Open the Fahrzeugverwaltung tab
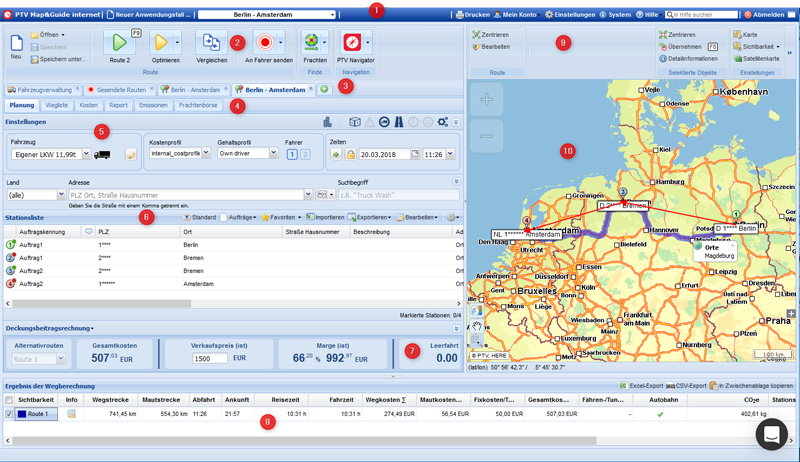800x462 pixels. click(x=45, y=89)
